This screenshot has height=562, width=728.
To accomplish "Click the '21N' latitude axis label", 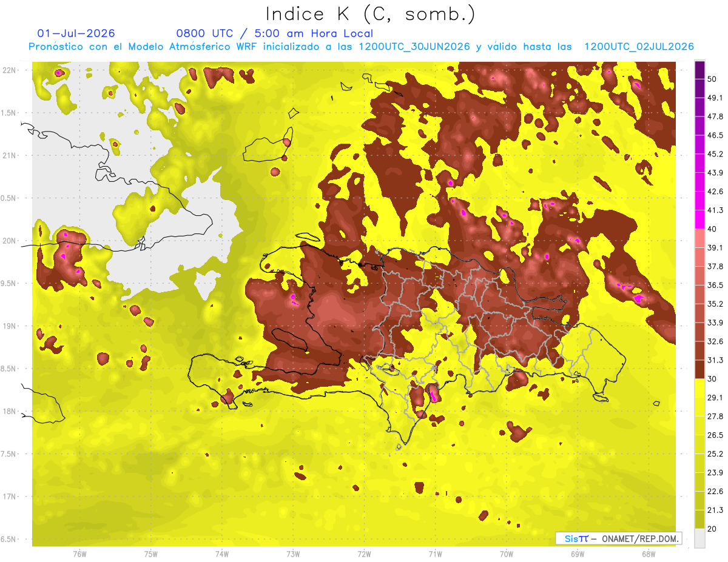I will (9, 155).
